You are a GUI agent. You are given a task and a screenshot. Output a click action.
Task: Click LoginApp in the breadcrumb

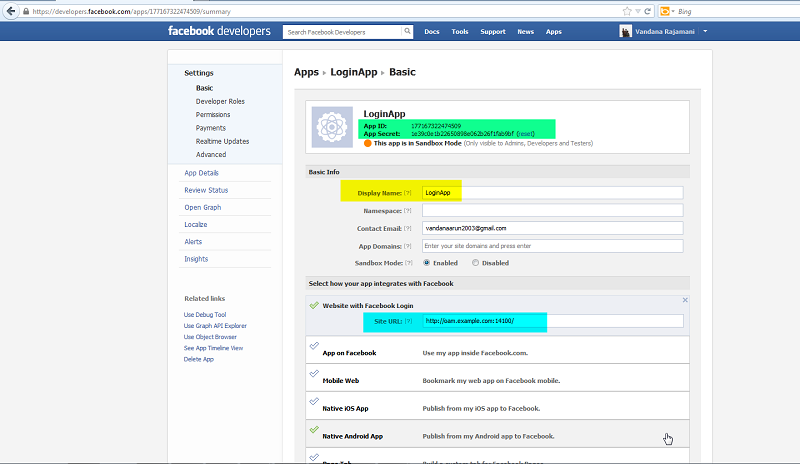354,72
